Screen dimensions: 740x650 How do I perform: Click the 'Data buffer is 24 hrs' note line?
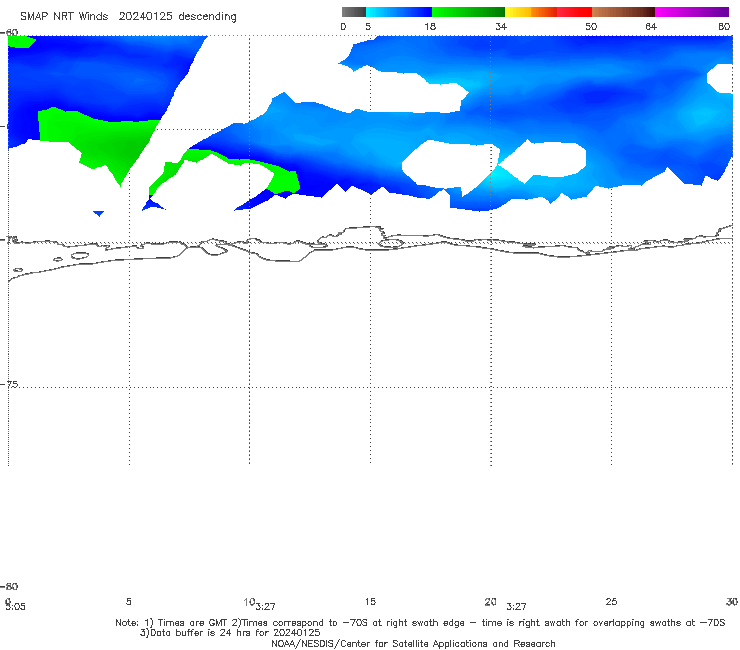[x=230, y=633]
